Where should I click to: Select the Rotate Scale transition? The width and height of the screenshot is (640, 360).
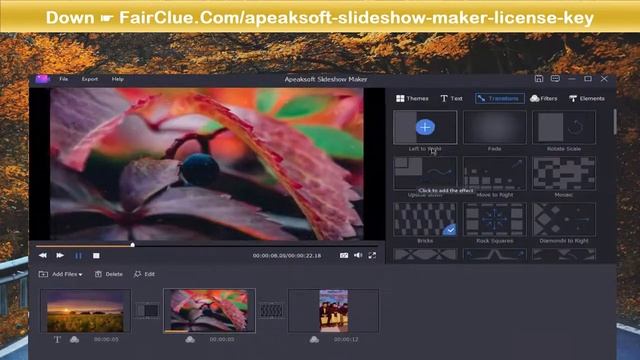click(x=564, y=127)
